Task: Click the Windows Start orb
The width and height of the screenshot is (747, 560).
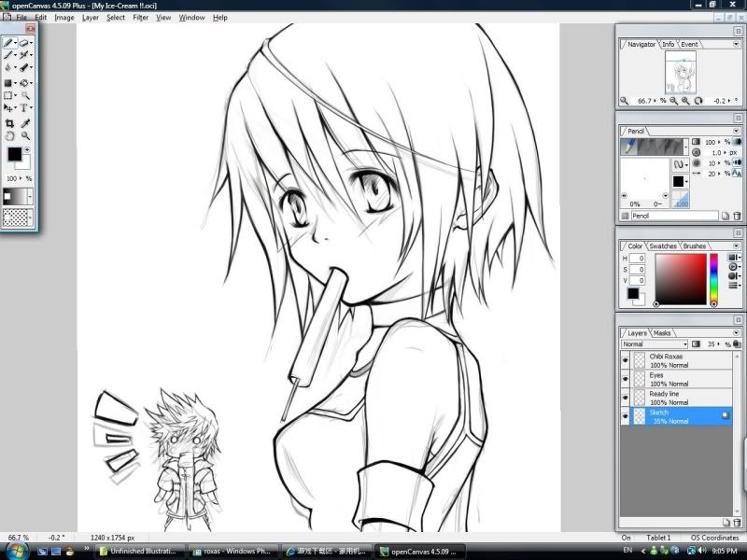Action: pyautogui.click(x=17, y=551)
